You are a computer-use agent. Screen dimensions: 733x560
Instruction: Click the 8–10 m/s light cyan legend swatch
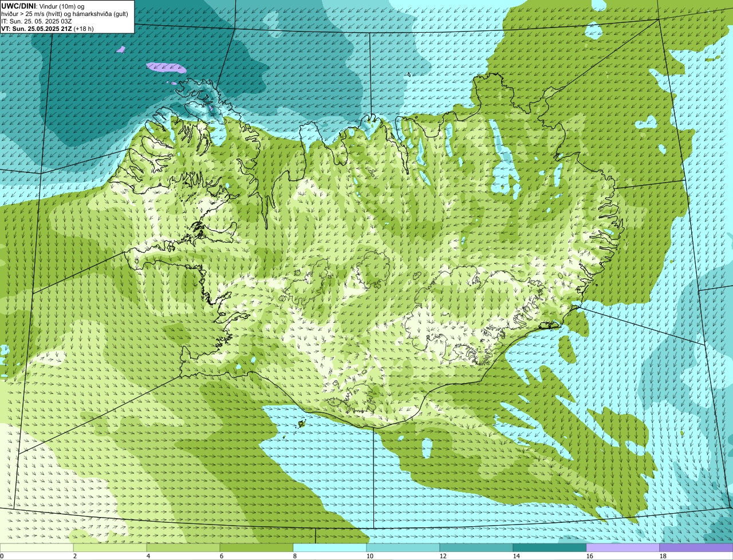[x=330, y=547]
